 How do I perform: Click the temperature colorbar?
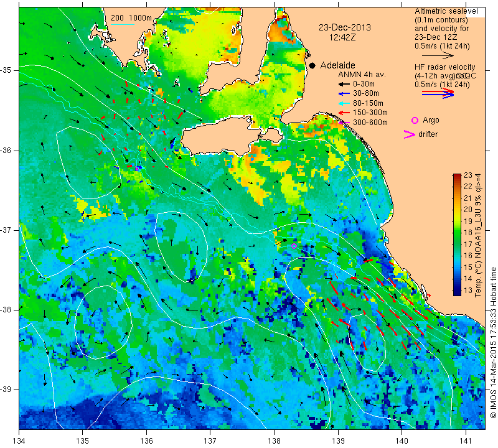(x=457, y=235)
